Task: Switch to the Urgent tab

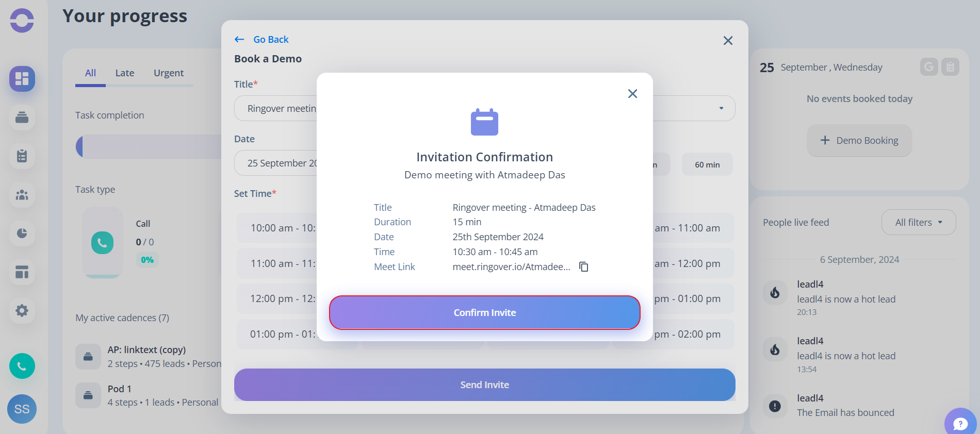Action: pyautogui.click(x=169, y=73)
